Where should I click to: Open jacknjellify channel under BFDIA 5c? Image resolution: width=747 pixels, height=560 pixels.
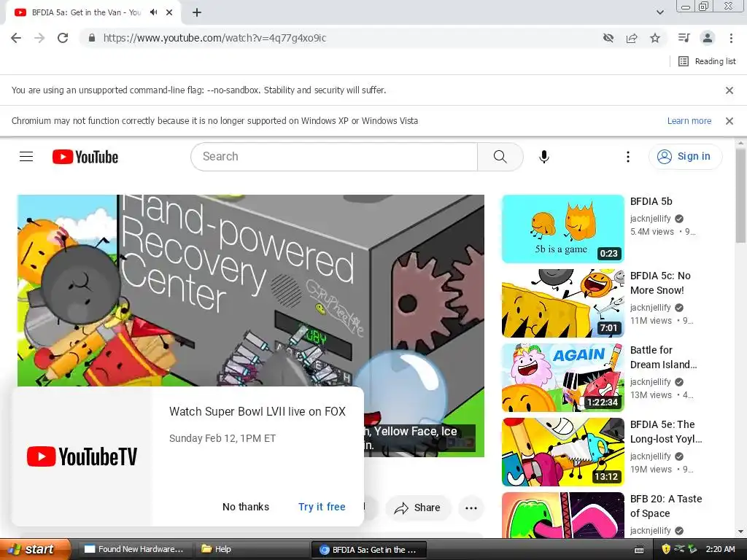click(650, 308)
